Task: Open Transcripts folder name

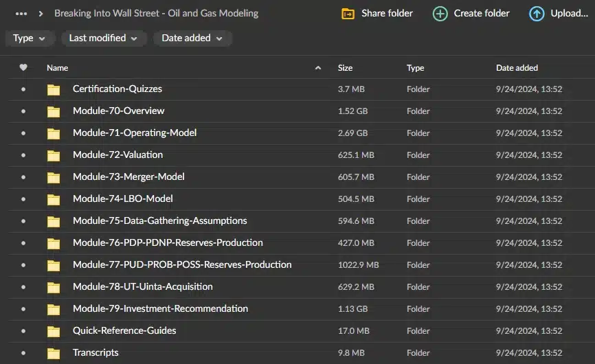Action: pyautogui.click(x=96, y=352)
